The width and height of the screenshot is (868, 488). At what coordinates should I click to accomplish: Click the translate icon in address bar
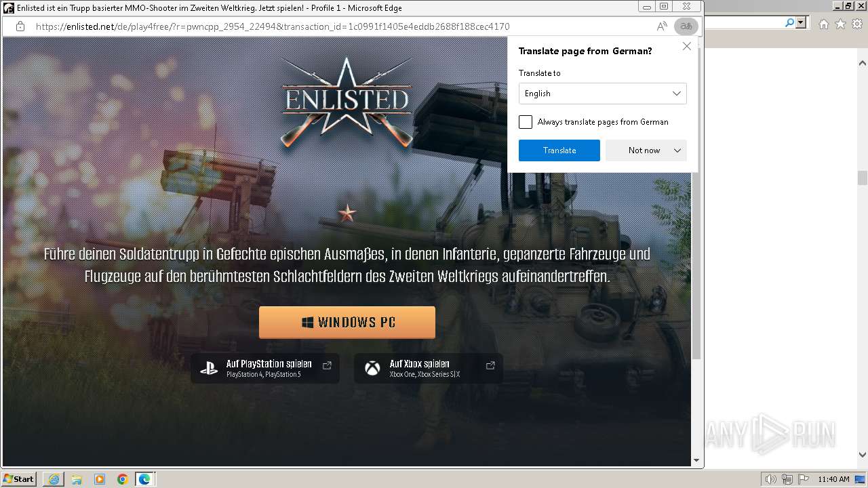(x=686, y=26)
